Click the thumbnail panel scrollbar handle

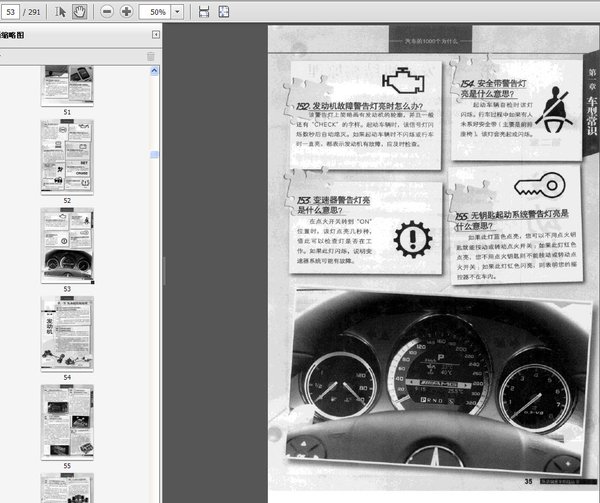155,154
